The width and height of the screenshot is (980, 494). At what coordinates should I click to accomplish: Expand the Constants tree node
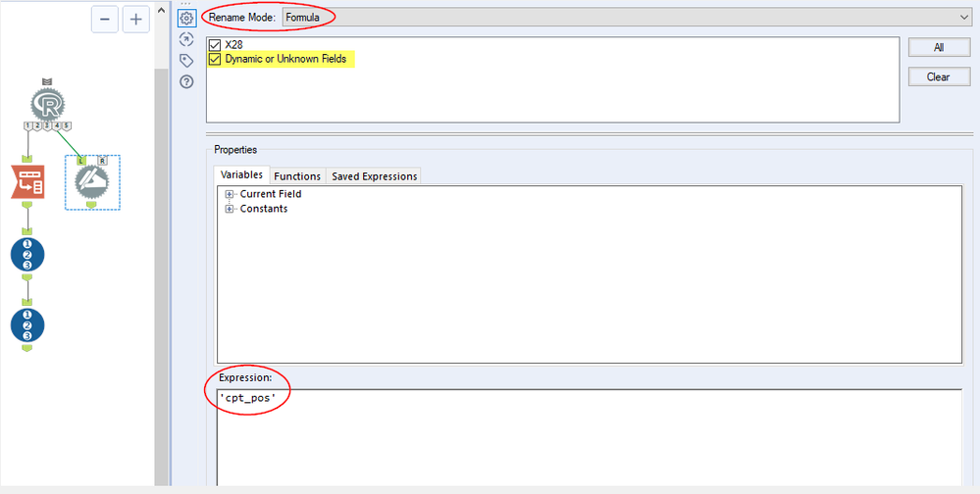(230, 209)
